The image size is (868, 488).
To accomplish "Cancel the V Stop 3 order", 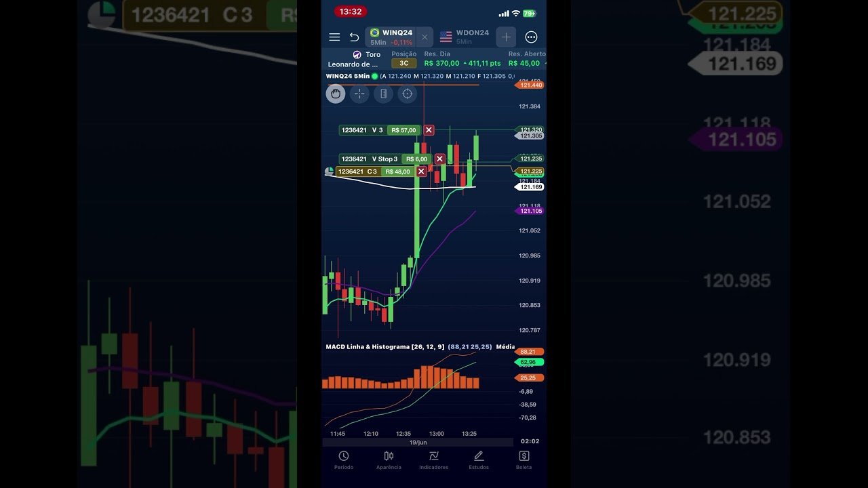I will [439, 159].
